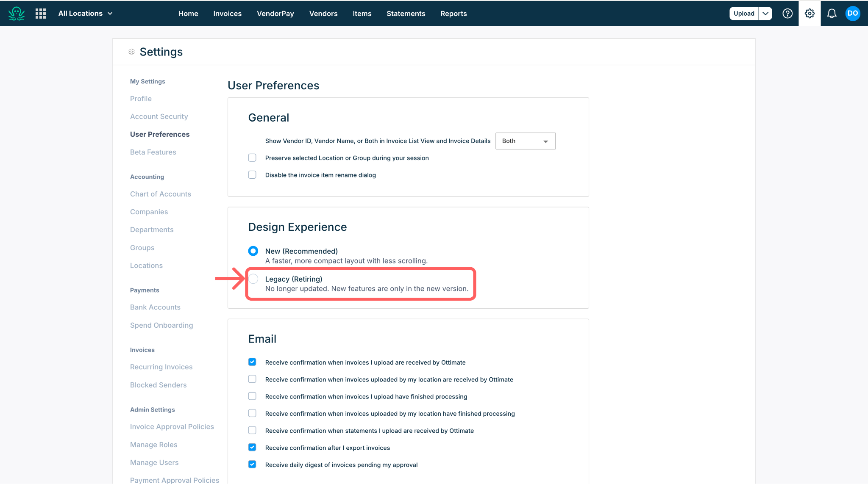The image size is (868, 484).
Task: Uncheck confirmation after I export invoices
Action: pyautogui.click(x=252, y=447)
